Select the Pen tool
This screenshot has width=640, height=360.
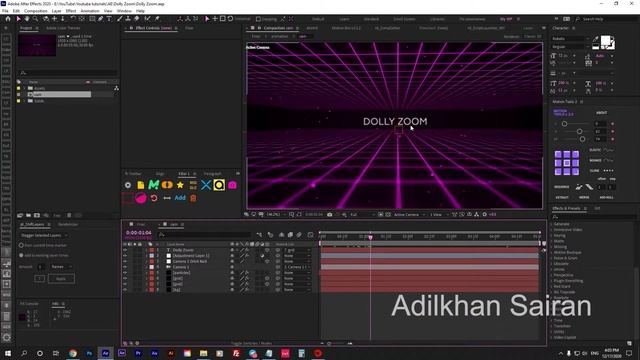tap(100, 19)
